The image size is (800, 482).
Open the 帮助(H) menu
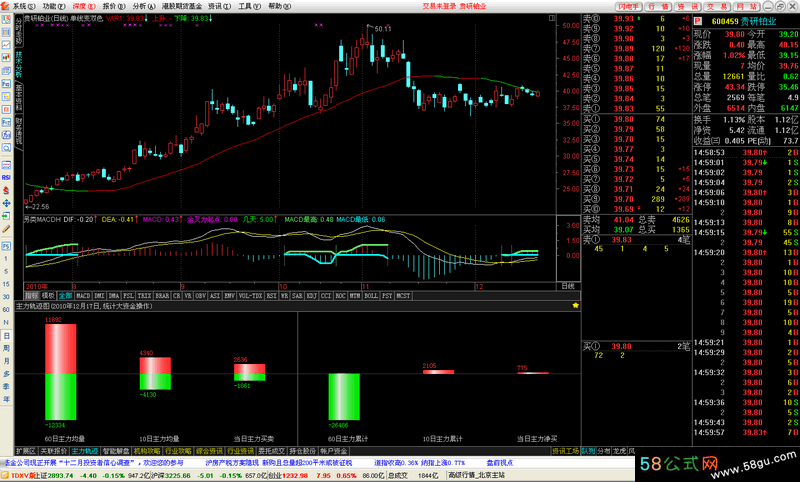coord(280,6)
